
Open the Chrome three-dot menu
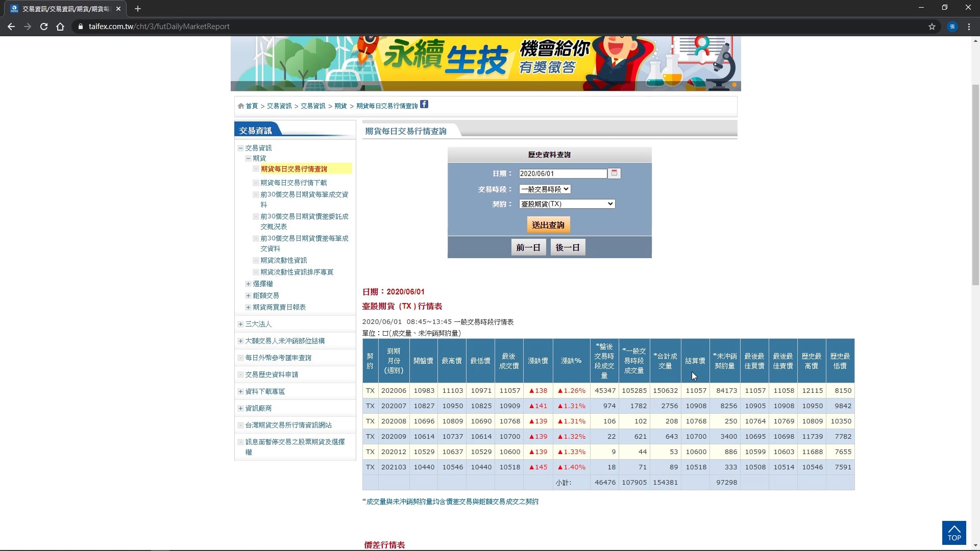point(969,27)
